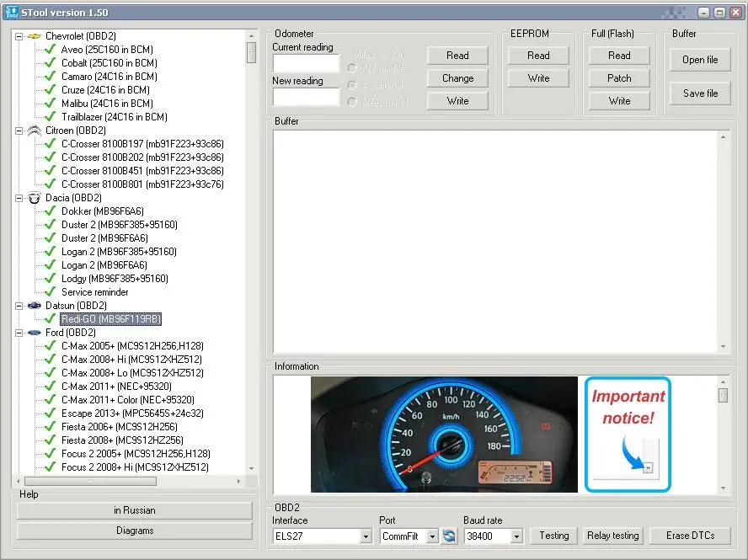Click the Information panel's scroll down arrow
The image size is (748, 560).
click(724, 488)
